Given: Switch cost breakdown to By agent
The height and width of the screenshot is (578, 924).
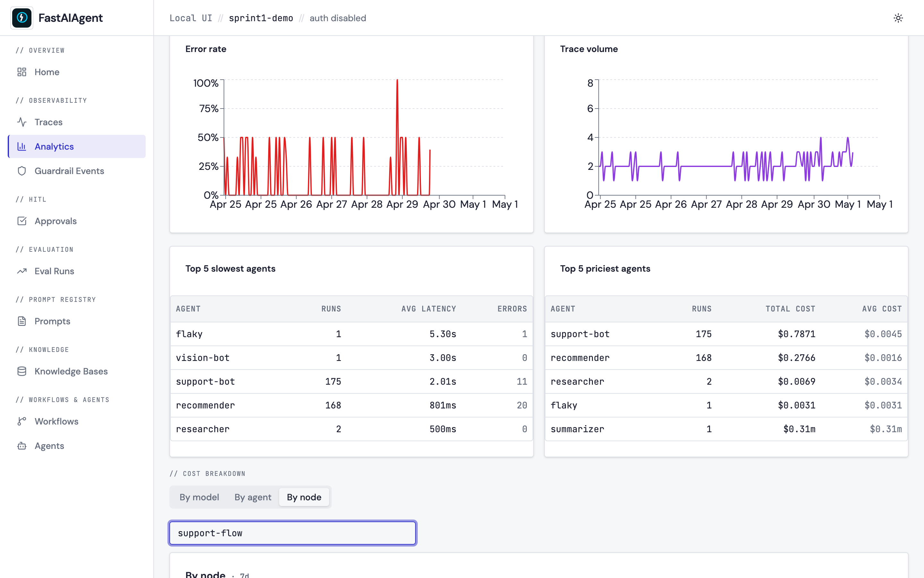Looking at the screenshot, I should (x=253, y=497).
